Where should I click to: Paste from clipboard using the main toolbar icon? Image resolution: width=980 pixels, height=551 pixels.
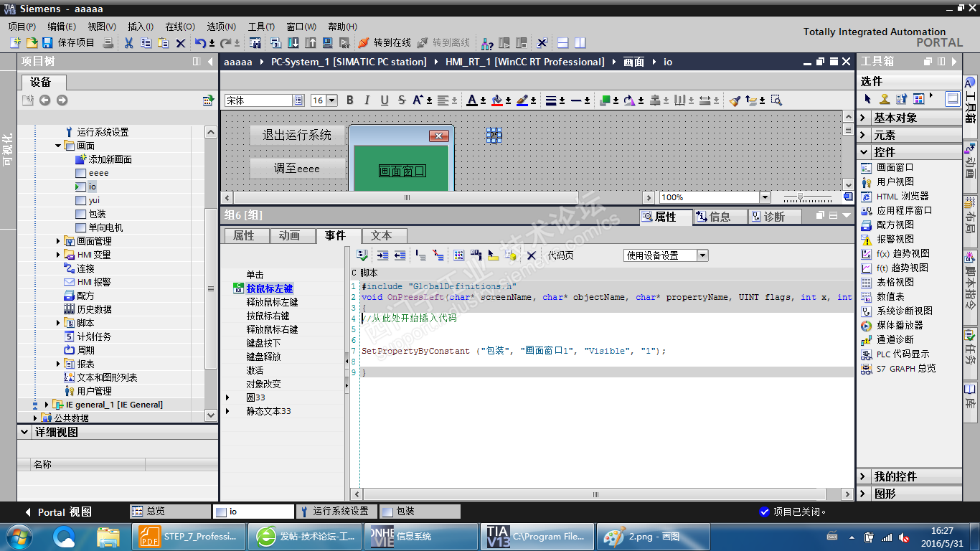[x=163, y=43]
